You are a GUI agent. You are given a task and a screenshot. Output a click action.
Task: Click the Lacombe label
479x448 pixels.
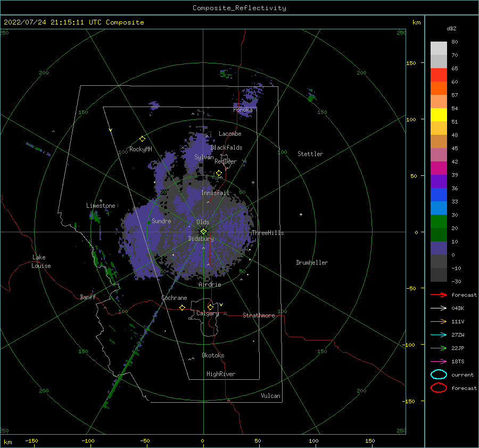point(230,134)
